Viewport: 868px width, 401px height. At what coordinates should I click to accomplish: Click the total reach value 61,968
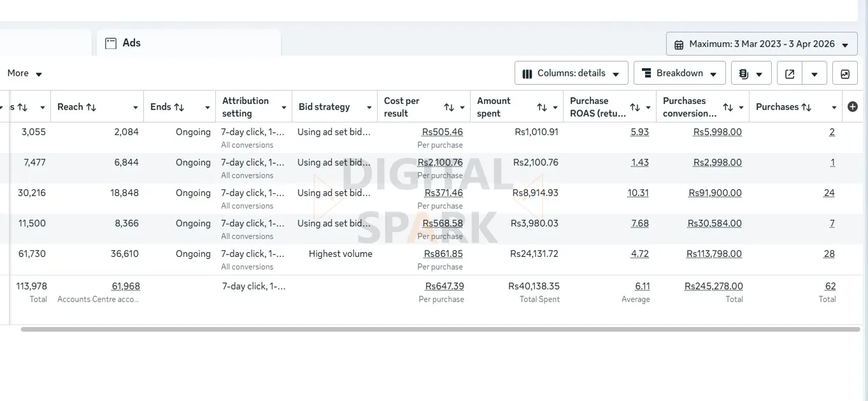tap(125, 286)
